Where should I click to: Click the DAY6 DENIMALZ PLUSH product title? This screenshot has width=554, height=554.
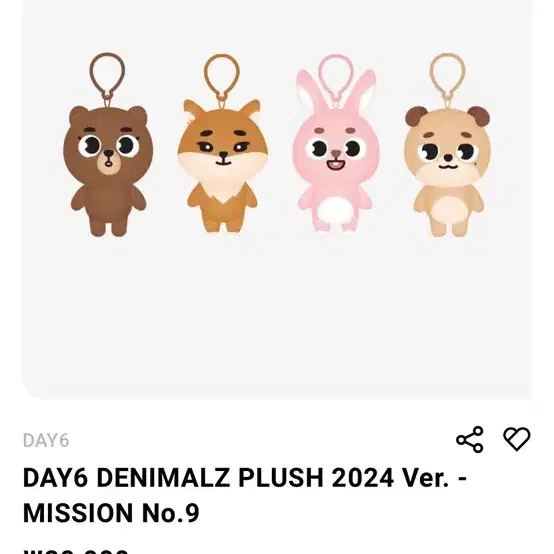[245, 478]
